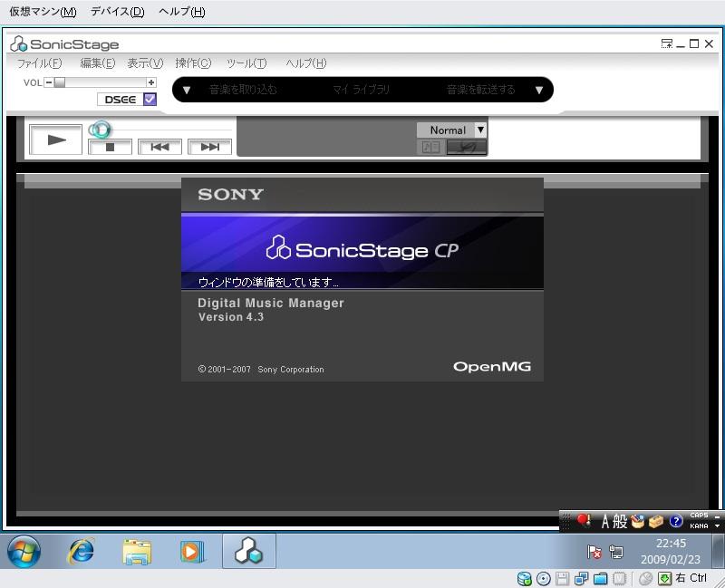Expand the right arrow of music transfer
This screenshot has height=588, width=725.
pyautogui.click(x=539, y=90)
